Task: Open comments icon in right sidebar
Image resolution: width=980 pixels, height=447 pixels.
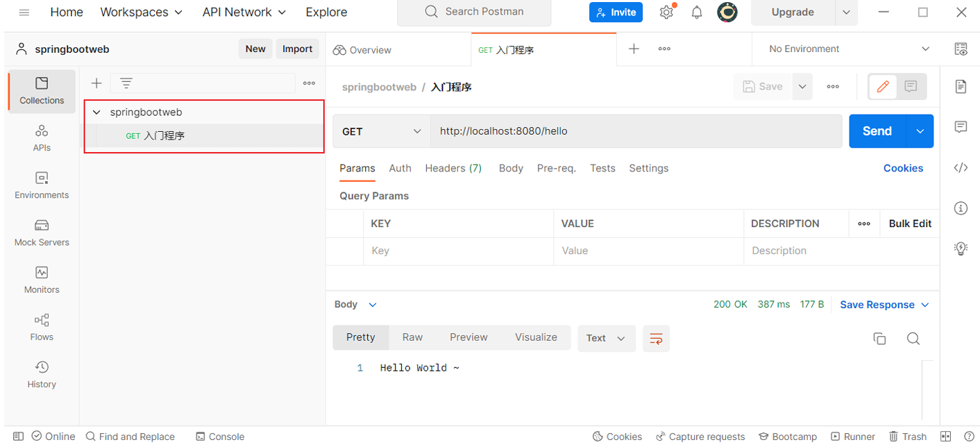Action: click(961, 127)
